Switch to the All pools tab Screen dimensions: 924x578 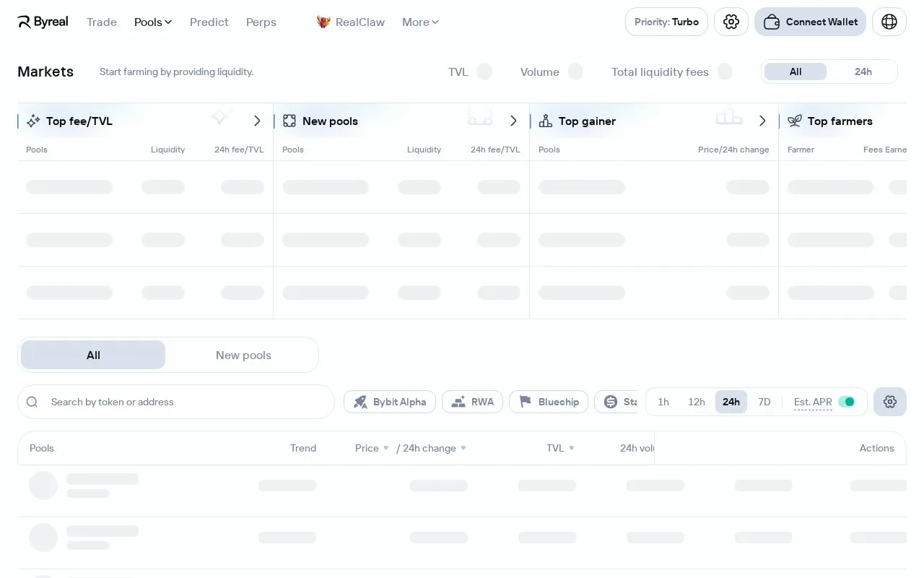93,355
